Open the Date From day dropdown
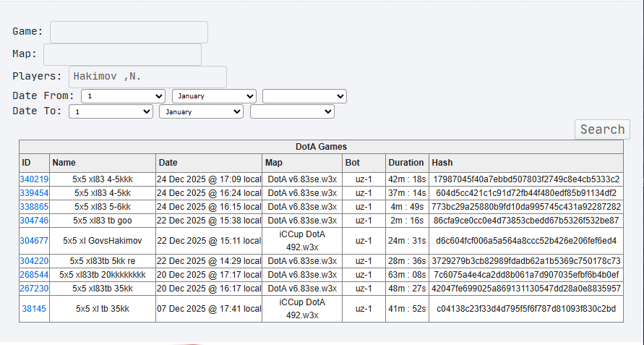This screenshot has height=345, width=644. [123, 96]
